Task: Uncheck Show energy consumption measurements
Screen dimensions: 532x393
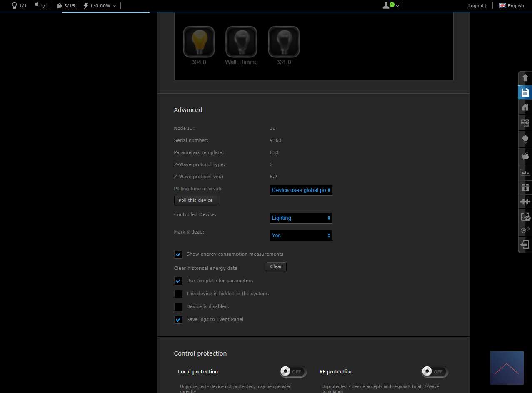Action: click(178, 254)
